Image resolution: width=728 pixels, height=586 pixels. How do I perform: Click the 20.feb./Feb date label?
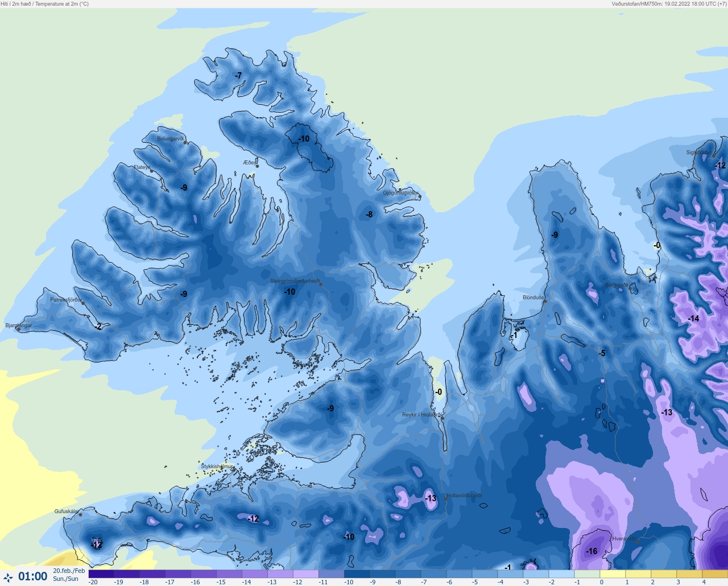[x=69, y=571]
